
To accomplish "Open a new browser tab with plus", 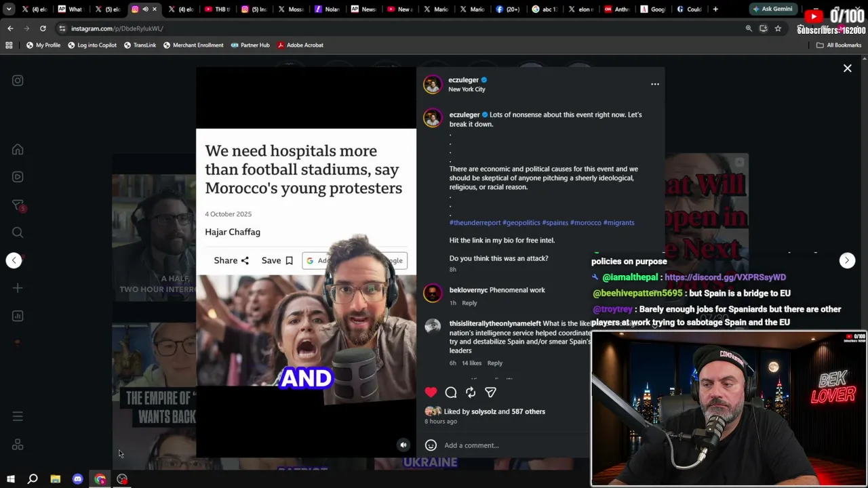I will [x=715, y=9].
